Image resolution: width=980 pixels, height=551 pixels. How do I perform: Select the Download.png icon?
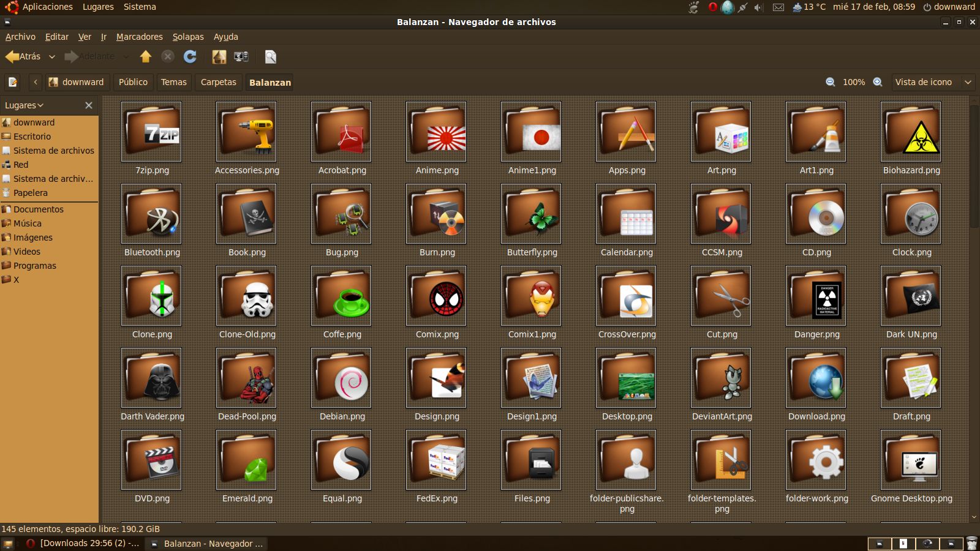(816, 378)
